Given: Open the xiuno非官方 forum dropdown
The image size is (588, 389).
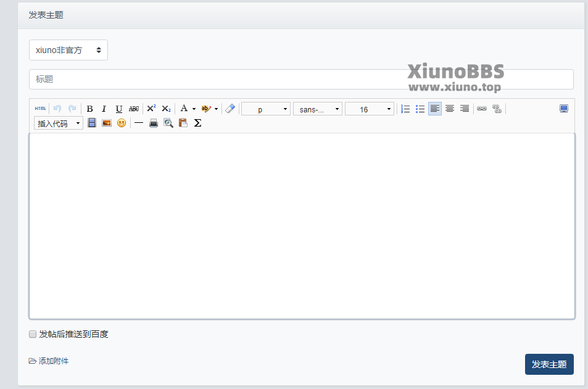Looking at the screenshot, I should tap(68, 50).
